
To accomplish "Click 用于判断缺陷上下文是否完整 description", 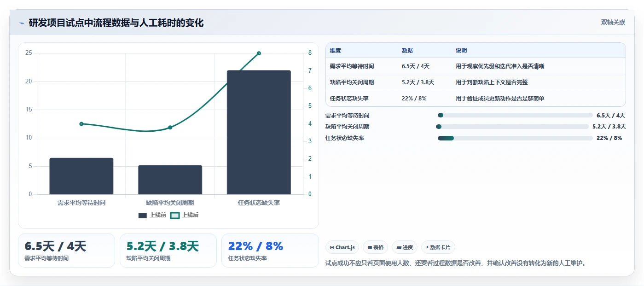I will click(492, 82).
